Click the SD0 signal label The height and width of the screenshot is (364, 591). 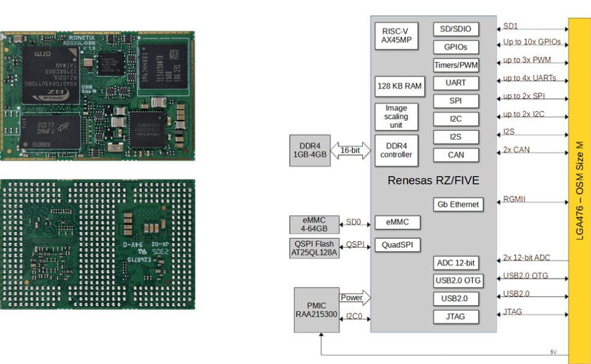click(353, 222)
